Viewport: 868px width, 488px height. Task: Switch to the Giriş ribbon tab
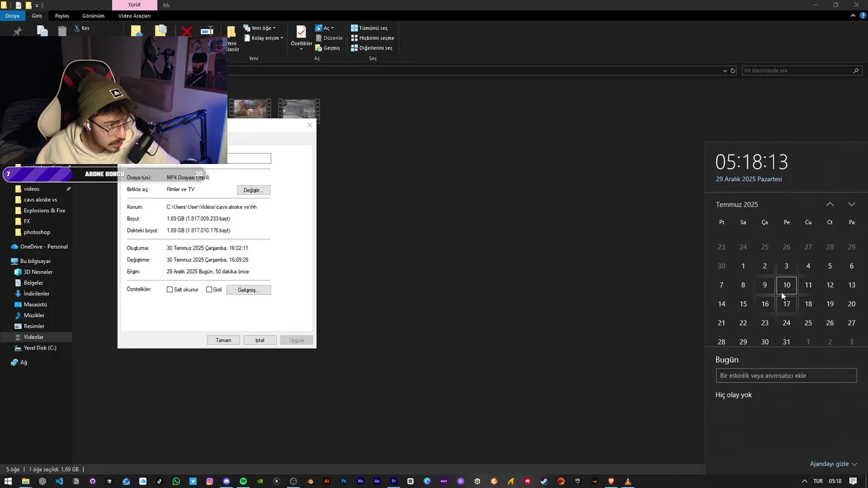click(37, 16)
